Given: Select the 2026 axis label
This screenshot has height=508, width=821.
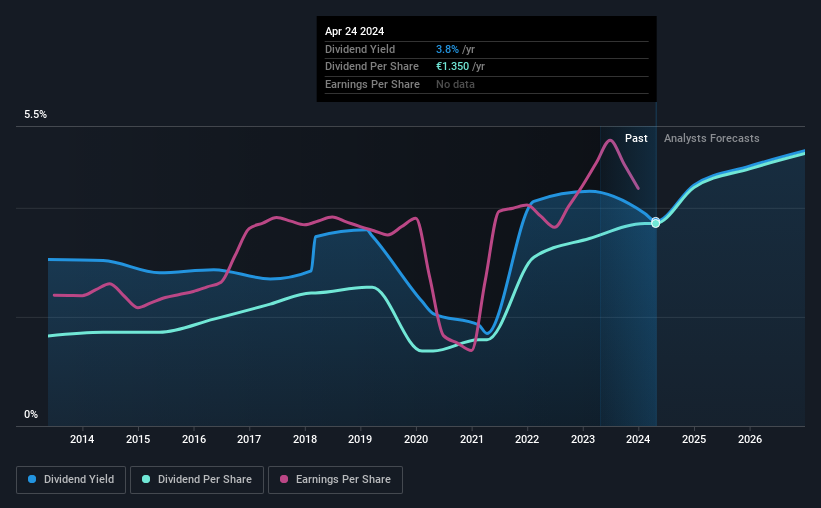Looking at the screenshot, I should (x=750, y=439).
